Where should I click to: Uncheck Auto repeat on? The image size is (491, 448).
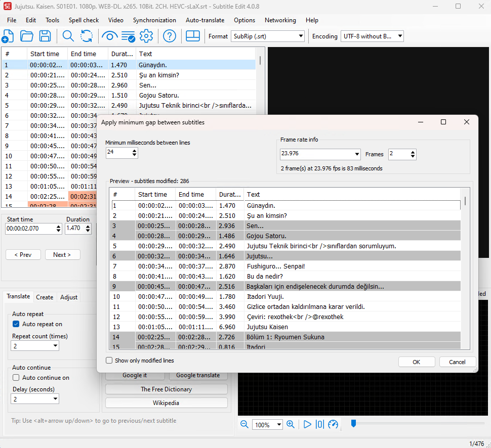(x=16, y=324)
